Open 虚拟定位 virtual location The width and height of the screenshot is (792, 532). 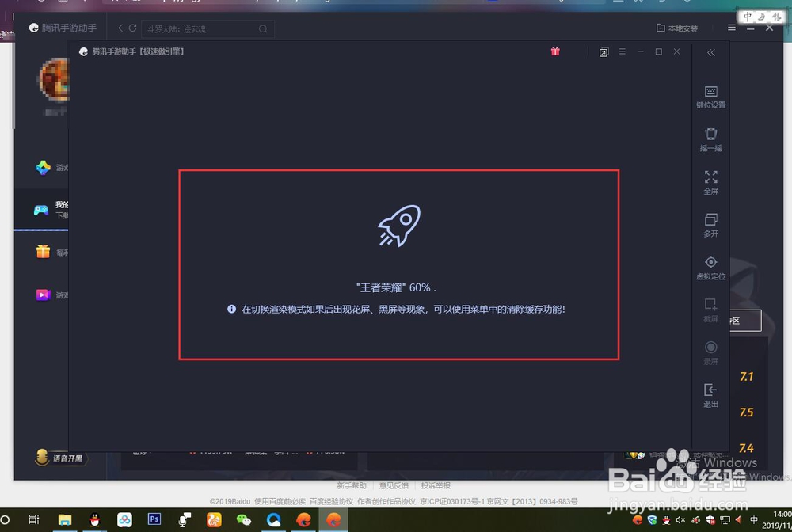[x=710, y=268]
